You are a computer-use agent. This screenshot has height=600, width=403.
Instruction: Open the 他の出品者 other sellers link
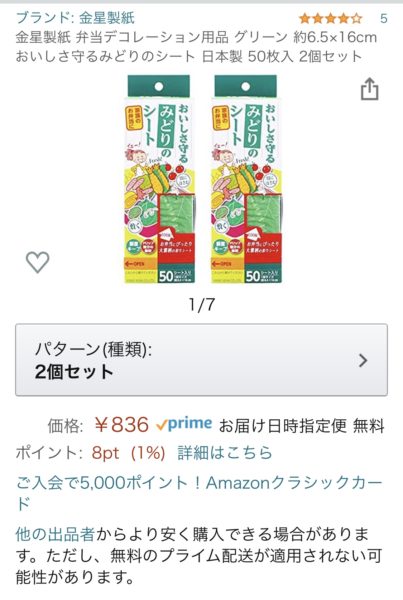(55, 534)
